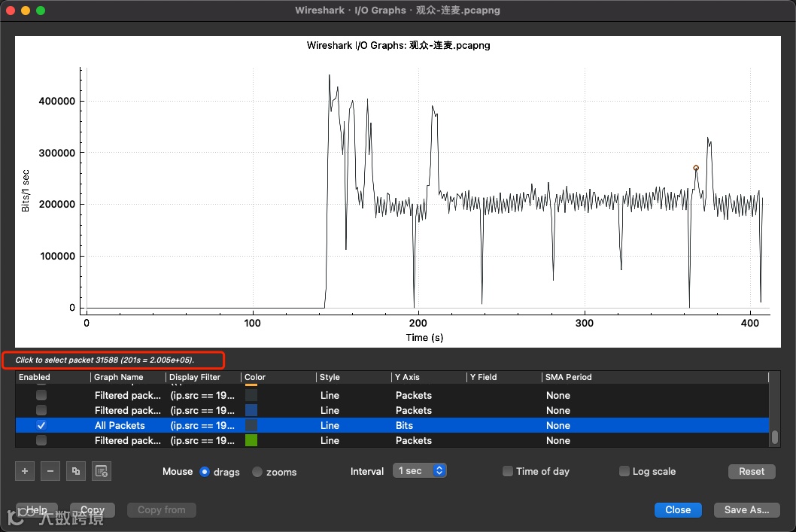Select the Mouse zooms radio button
The height and width of the screenshot is (532, 796).
coord(257,472)
